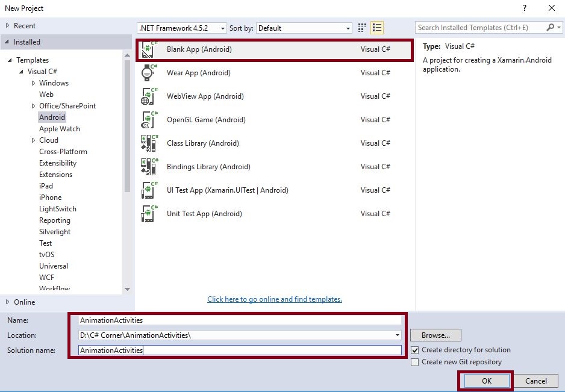The width and height of the screenshot is (565, 392).
Task: Expand the Windows tree node
Action: (x=33, y=83)
